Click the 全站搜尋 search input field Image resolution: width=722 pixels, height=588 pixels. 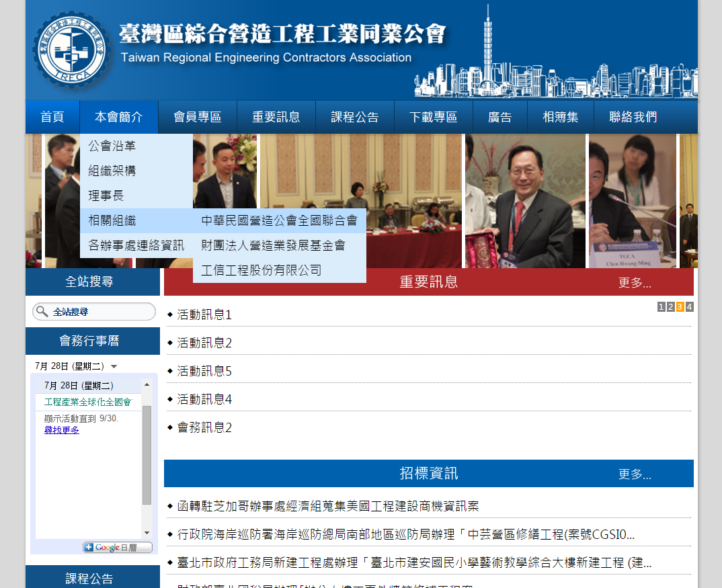tap(101, 312)
